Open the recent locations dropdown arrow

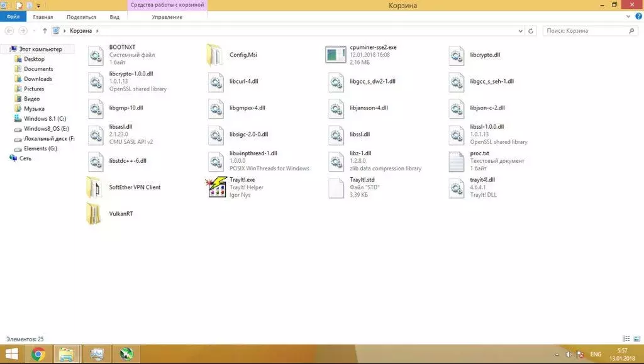[34, 31]
